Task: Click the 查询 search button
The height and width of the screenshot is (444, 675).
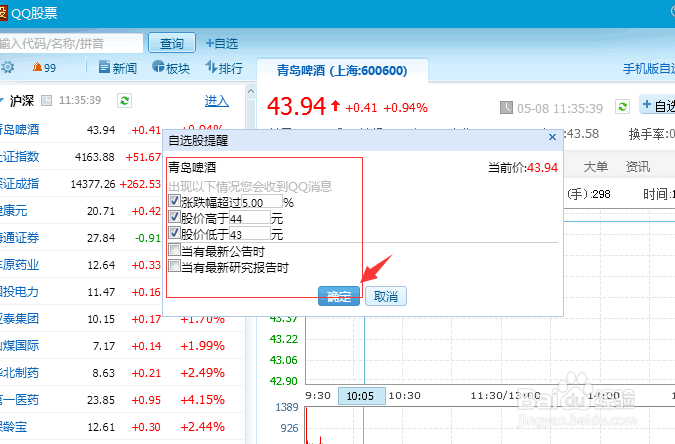Action: [x=172, y=43]
